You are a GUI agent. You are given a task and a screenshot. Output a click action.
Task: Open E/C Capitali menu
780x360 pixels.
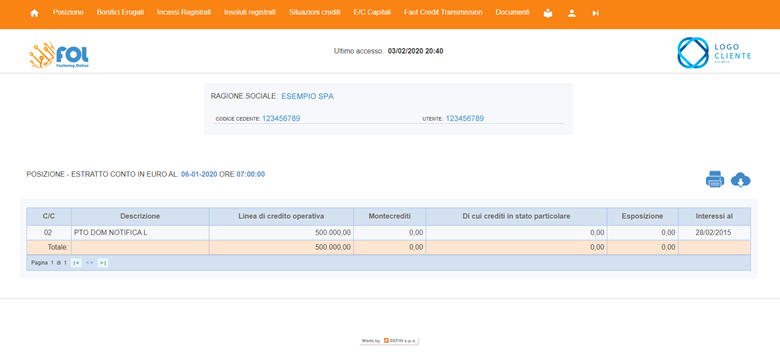point(372,12)
